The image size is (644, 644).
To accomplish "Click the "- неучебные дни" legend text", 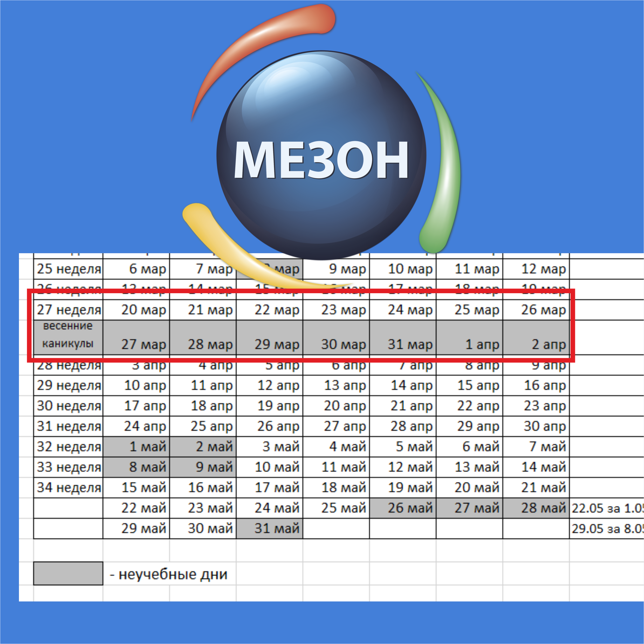I will coord(169,574).
